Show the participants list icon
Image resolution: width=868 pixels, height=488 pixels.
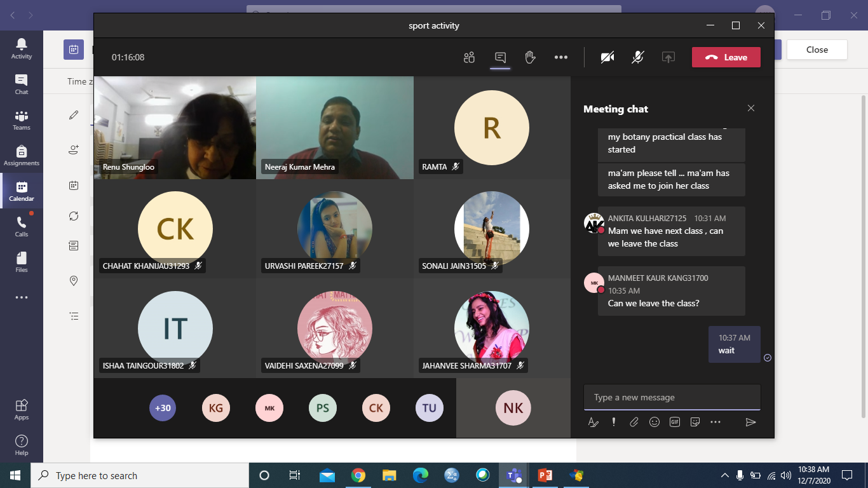click(469, 58)
